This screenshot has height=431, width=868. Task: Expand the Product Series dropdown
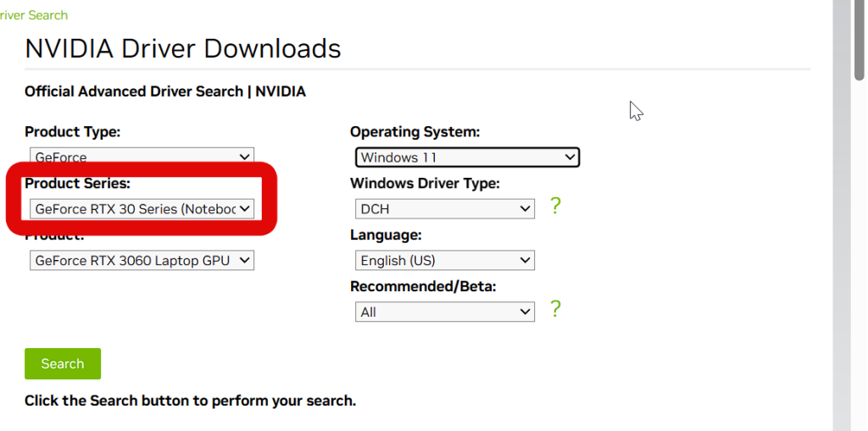pos(142,208)
